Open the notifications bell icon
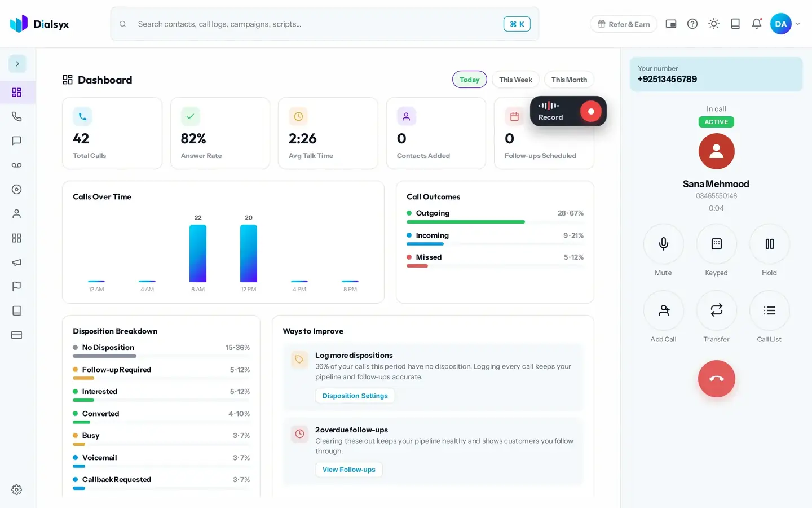Screen dimensions: 812x508 pyautogui.click(x=757, y=24)
